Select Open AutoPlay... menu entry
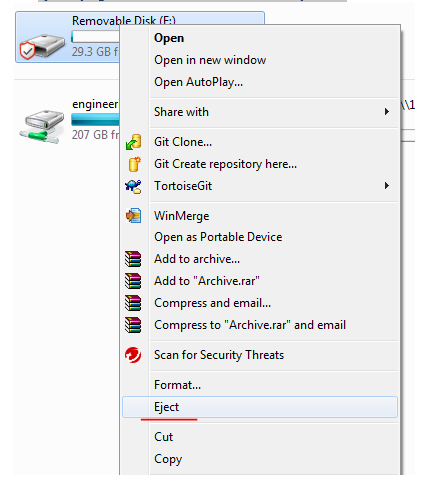This screenshot has width=438, height=477. pyautogui.click(x=198, y=82)
